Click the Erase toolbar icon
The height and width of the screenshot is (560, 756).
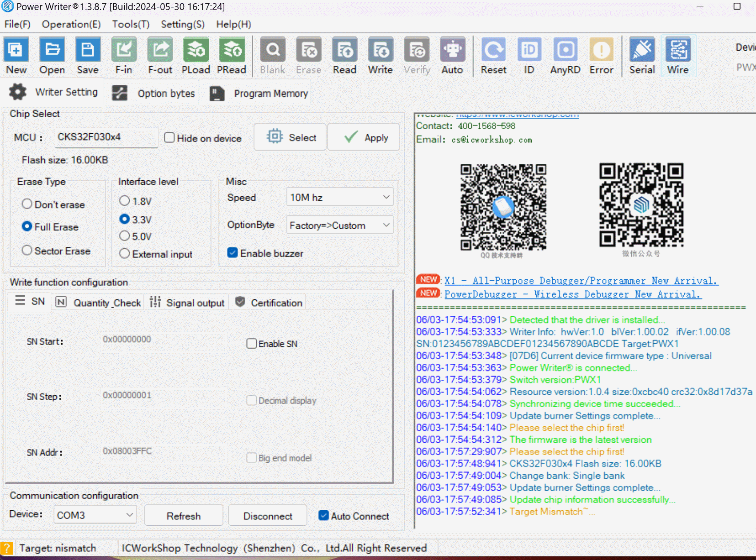pos(309,56)
